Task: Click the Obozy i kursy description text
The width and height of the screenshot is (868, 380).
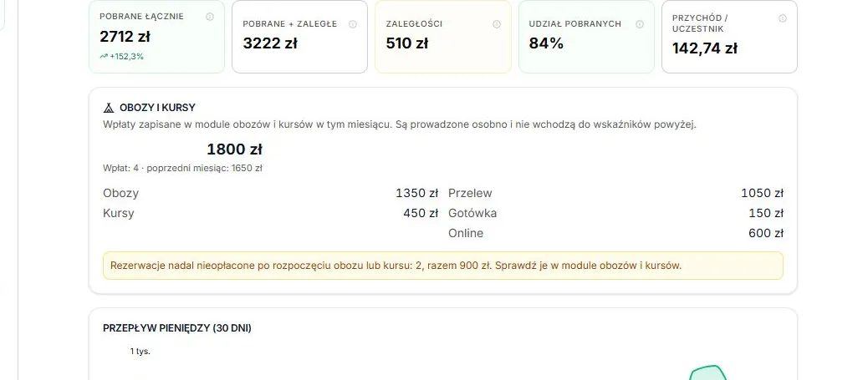Action: (x=400, y=124)
